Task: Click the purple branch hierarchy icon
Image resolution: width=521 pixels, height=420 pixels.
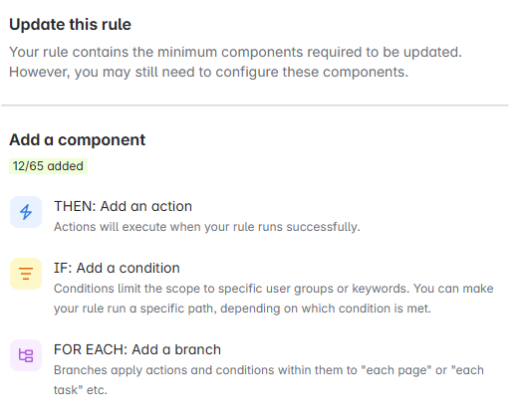Action: point(26,355)
